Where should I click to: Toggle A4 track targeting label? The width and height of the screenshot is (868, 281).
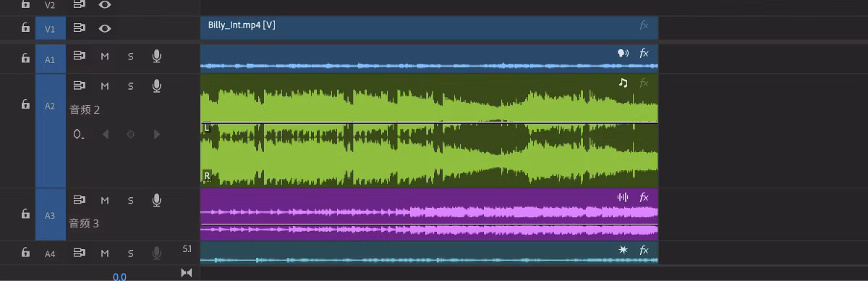[x=50, y=253]
